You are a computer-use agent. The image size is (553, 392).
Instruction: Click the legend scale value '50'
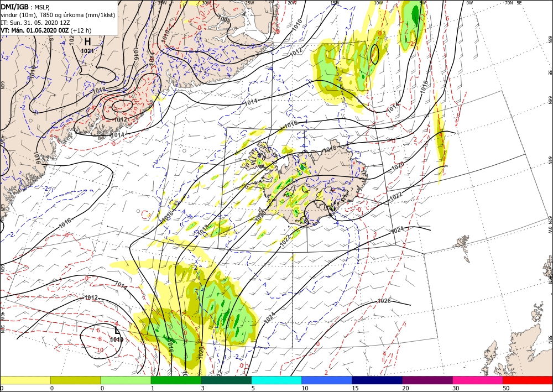(x=506, y=388)
